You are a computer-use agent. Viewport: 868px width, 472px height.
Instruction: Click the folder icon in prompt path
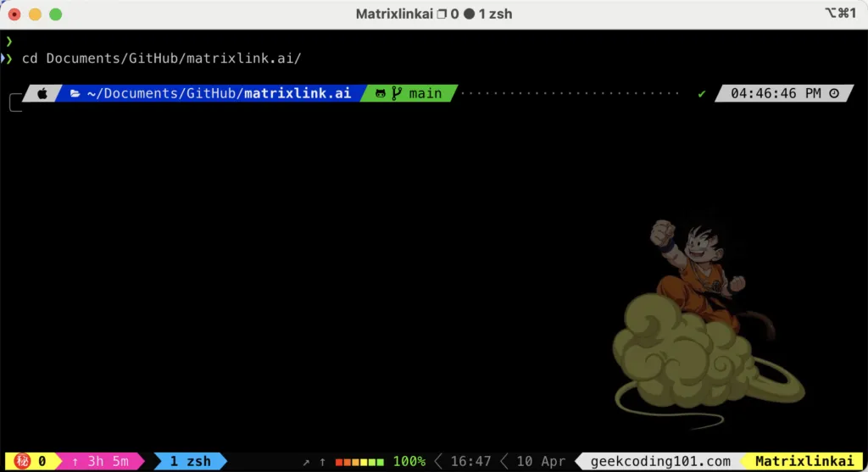point(75,93)
